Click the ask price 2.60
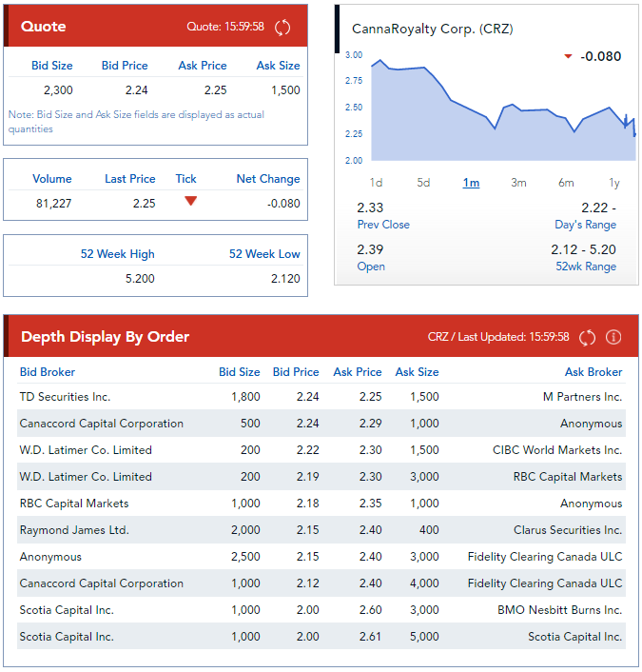 371,610
